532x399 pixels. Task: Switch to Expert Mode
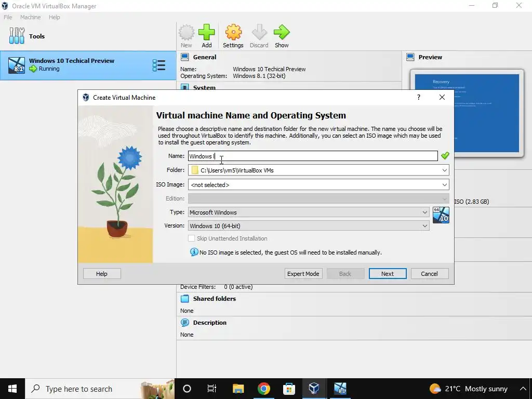(x=303, y=274)
